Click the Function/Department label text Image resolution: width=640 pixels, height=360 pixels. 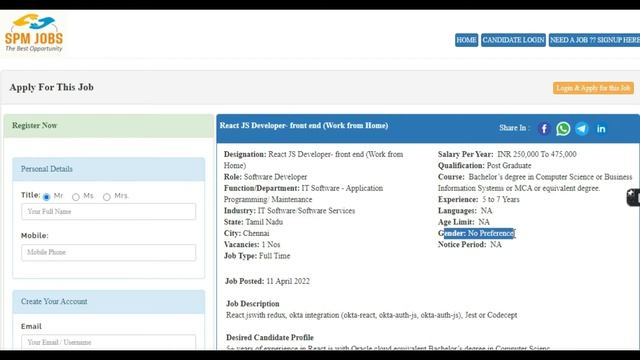pos(262,188)
